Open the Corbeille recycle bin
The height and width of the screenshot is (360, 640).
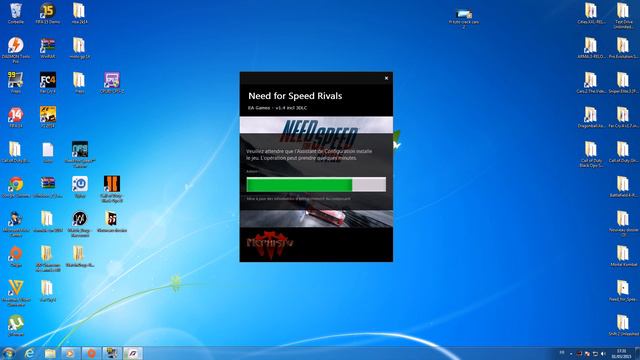(16, 14)
